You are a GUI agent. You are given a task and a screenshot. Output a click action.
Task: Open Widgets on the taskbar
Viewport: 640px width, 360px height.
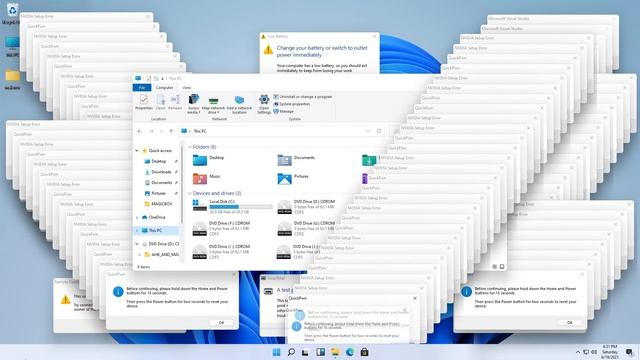320,352
